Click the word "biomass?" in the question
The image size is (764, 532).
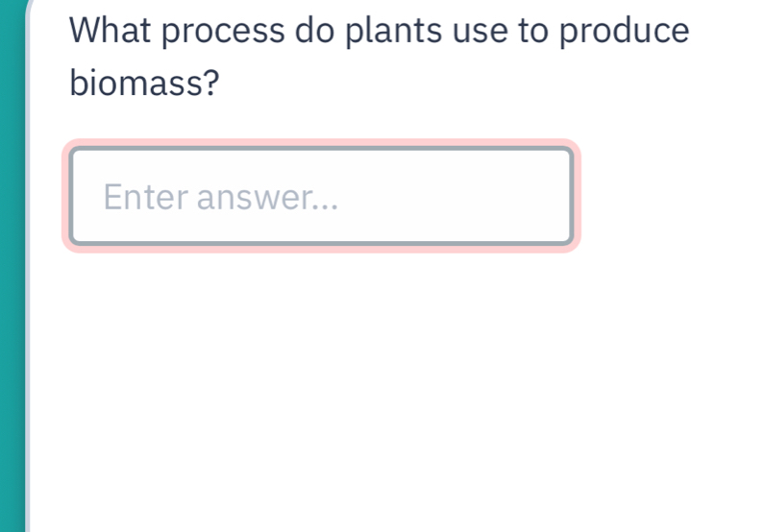click(x=143, y=85)
